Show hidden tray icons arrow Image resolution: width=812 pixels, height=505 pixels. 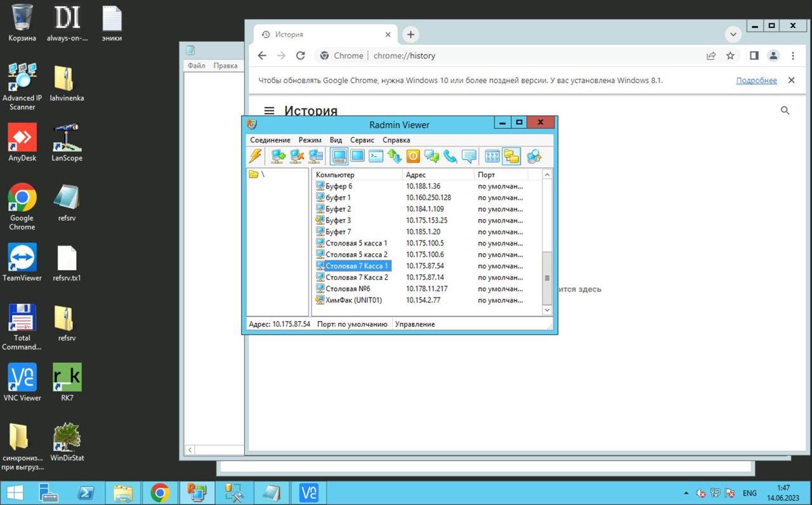(x=686, y=493)
